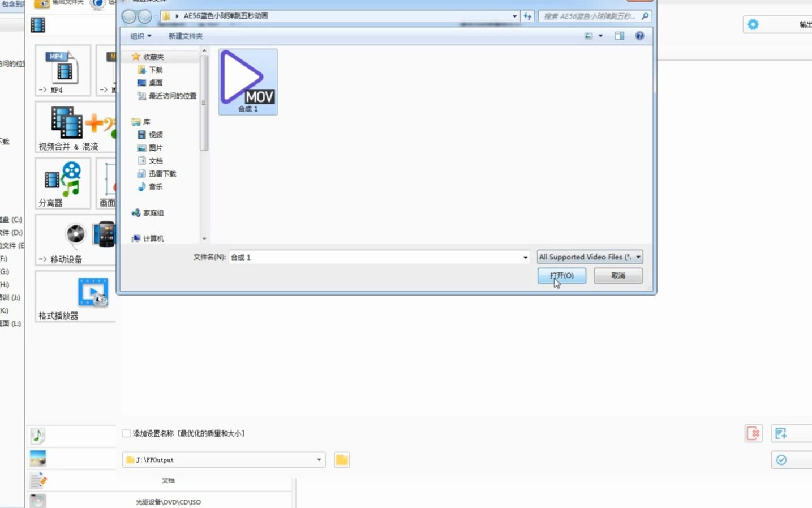Click the magnifier search icon
812x508 pixels.
point(645,16)
